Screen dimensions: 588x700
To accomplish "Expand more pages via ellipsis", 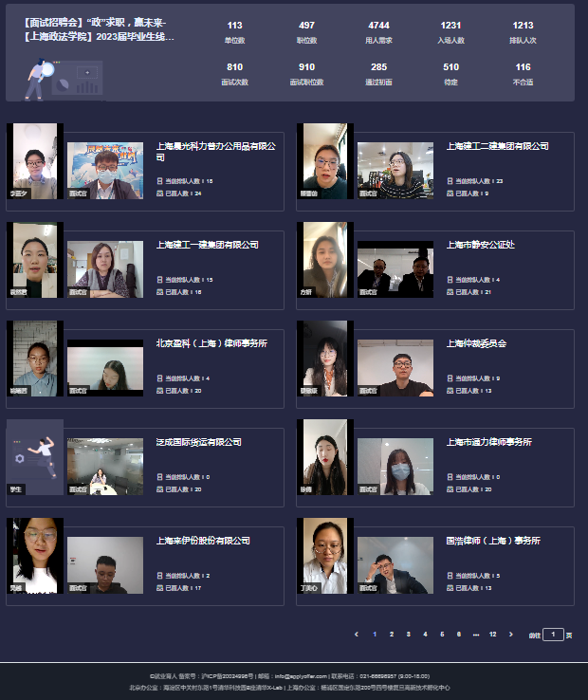I will [475, 634].
